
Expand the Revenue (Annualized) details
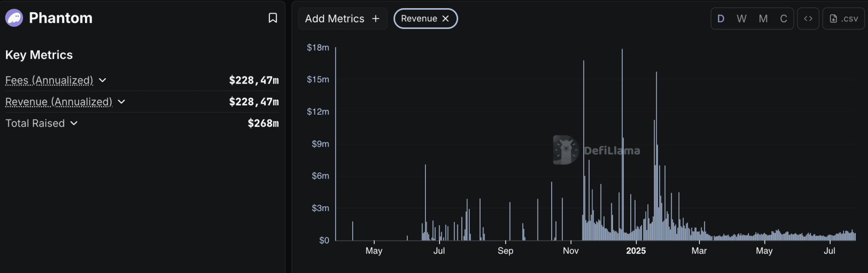[x=121, y=102]
